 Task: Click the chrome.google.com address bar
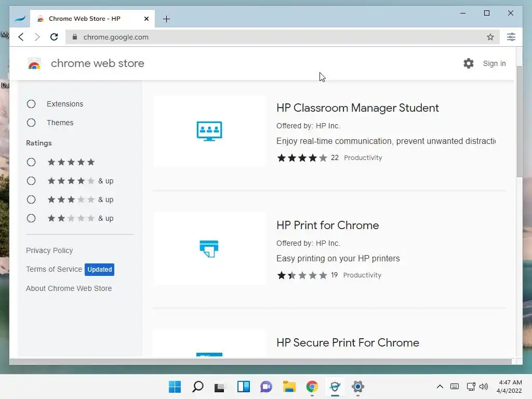282,37
